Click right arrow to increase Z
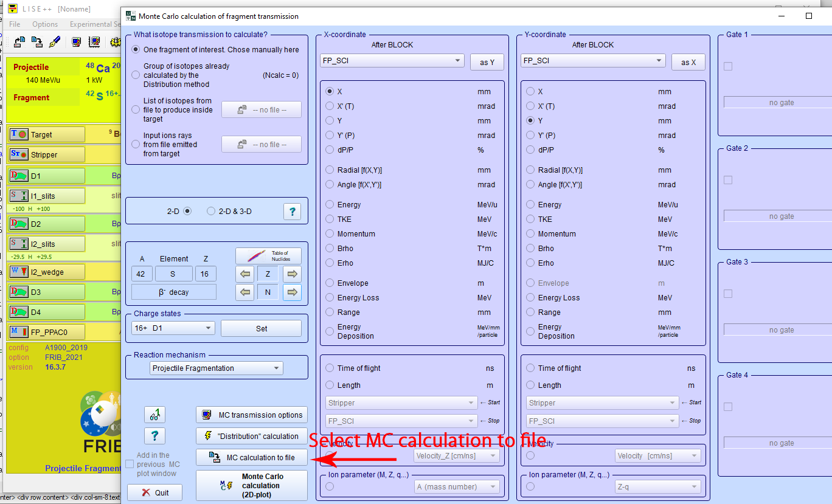 [x=292, y=274]
